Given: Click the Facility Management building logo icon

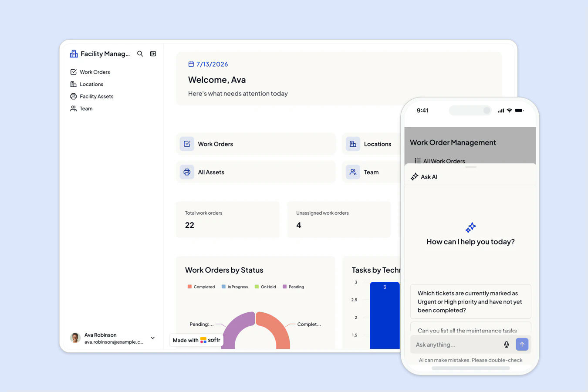Looking at the screenshot, I should [x=74, y=54].
